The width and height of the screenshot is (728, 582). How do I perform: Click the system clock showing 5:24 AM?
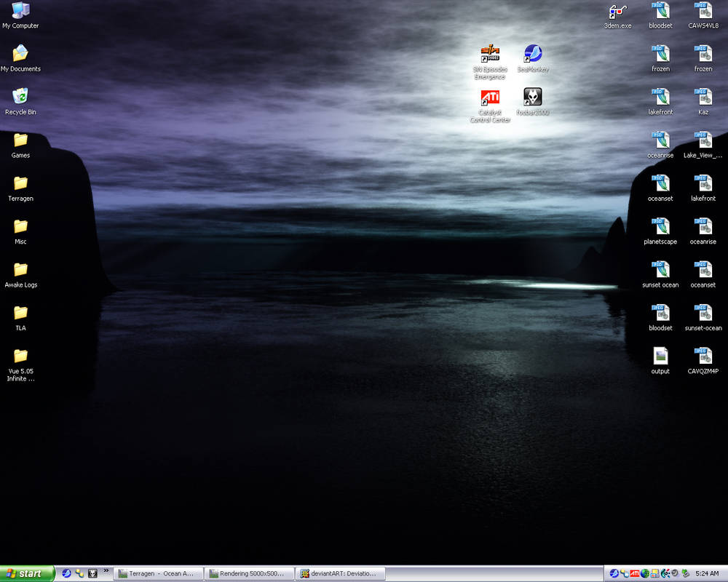(707, 574)
